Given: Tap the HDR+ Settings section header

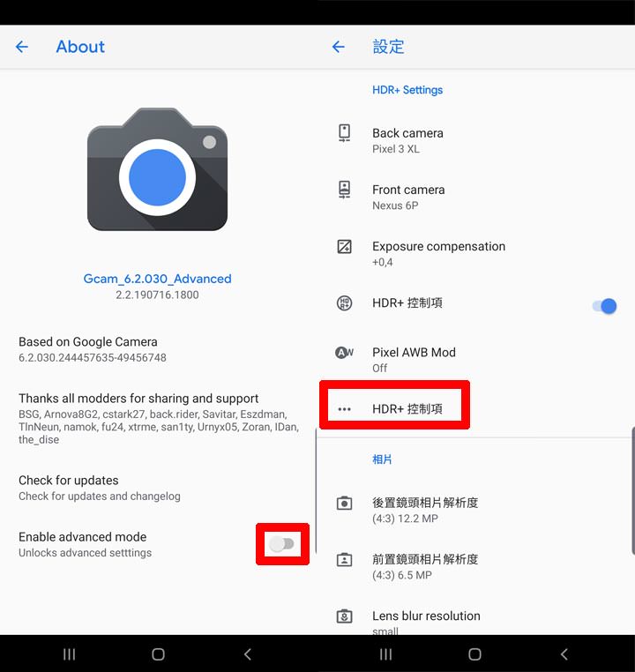Looking at the screenshot, I should (407, 90).
